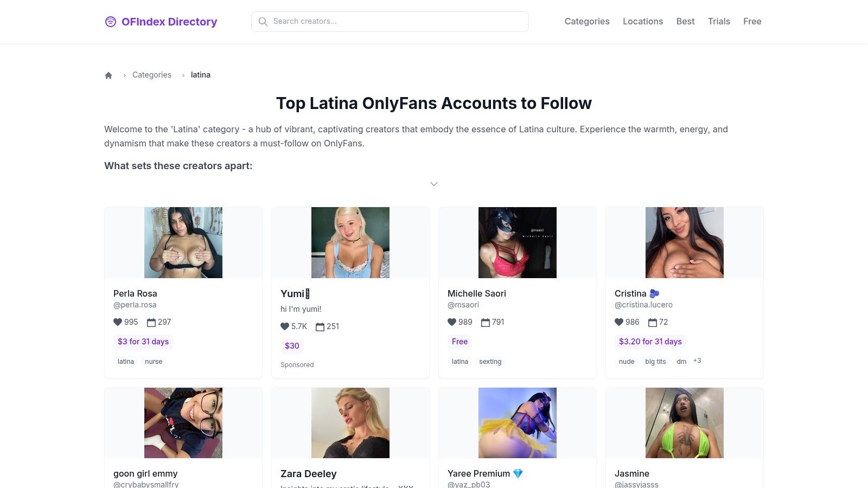Click the 'Free' badge on Michelle Saori's card
The image size is (868, 488).
point(459,342)
